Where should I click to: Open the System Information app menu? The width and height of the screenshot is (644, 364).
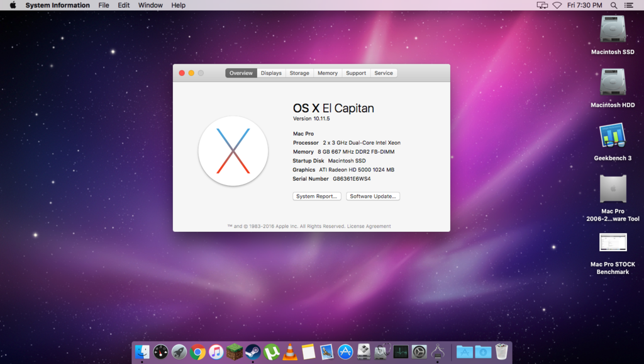[x=57, y=5]
